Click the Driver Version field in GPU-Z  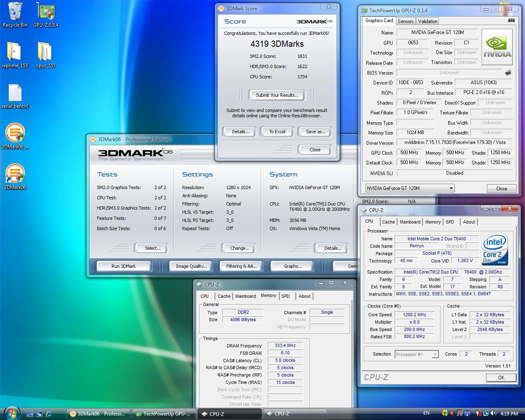click(x=454, y=142)
